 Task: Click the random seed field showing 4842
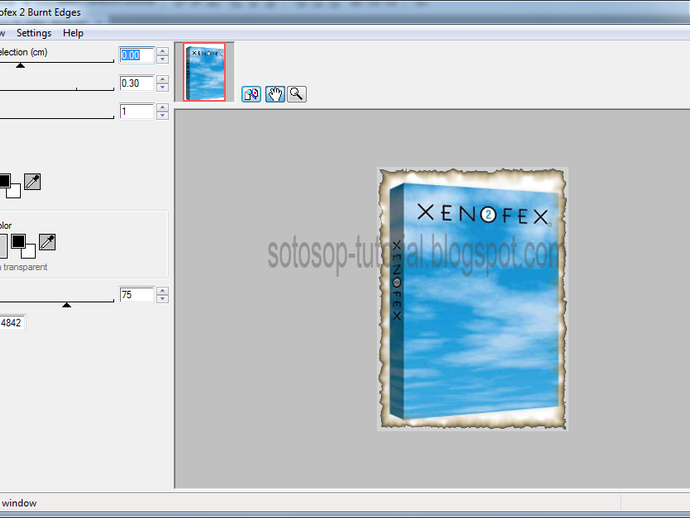click(x=12, y=323)
